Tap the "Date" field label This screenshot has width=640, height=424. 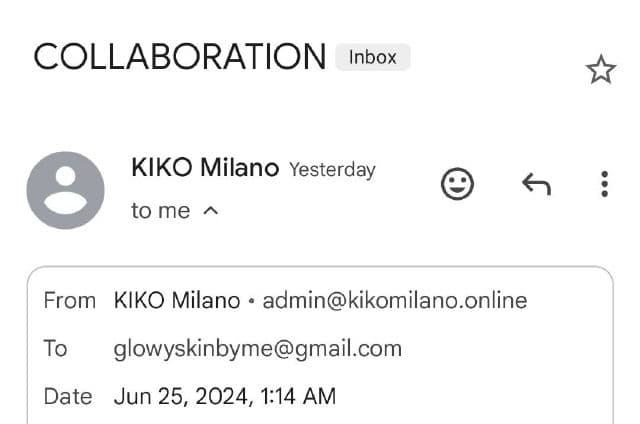tap(68, 396)
